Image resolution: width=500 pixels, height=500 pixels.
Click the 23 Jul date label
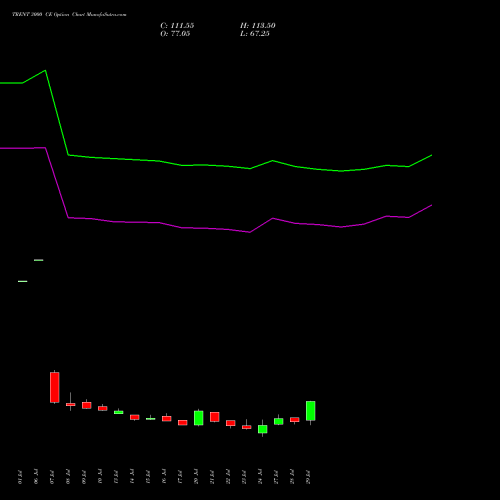point(244,477)
